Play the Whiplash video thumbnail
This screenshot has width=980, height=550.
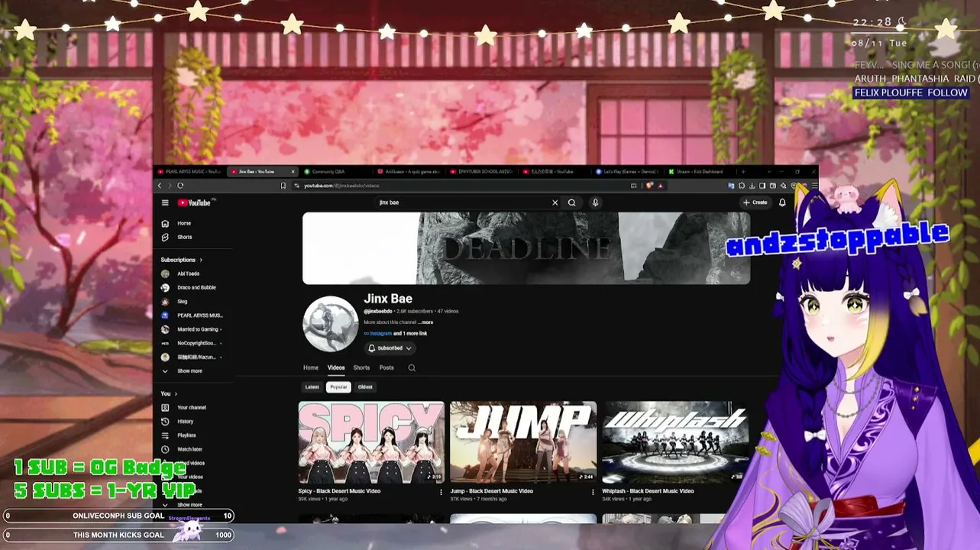[x=675, y=442]
